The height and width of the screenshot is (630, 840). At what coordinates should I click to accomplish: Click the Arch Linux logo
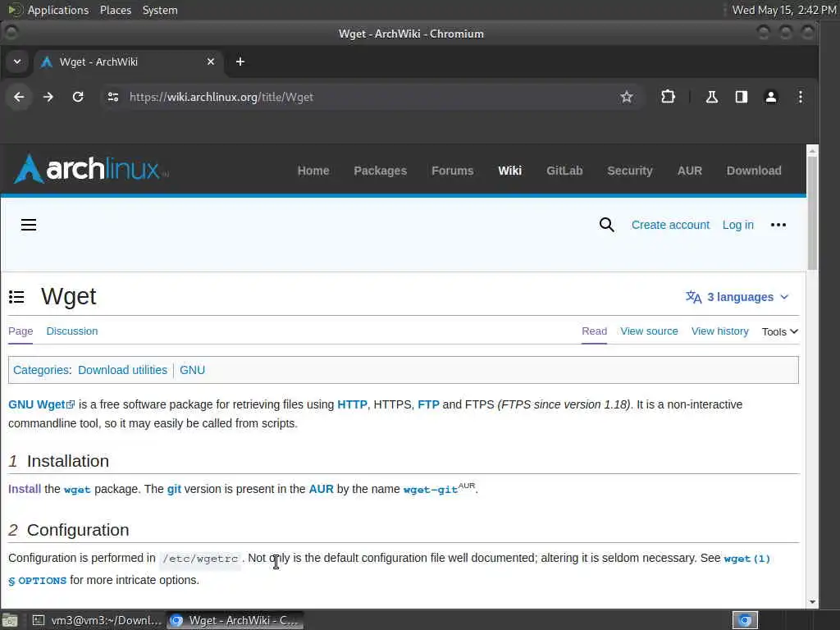(x=91, y=169)
